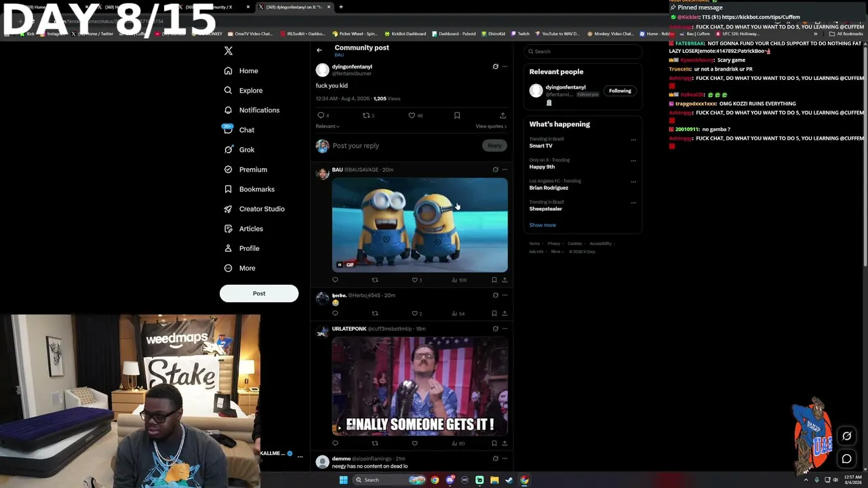Bookmark the main post
Screen dimensions: 868x488
(457, 115)
